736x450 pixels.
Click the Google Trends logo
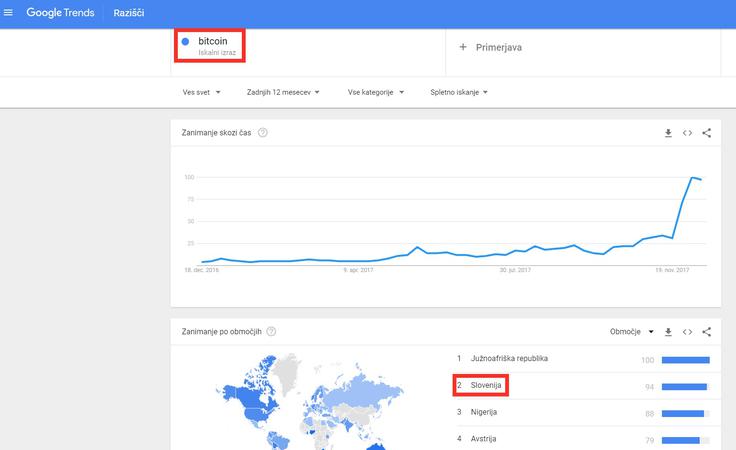coord(60,13)
